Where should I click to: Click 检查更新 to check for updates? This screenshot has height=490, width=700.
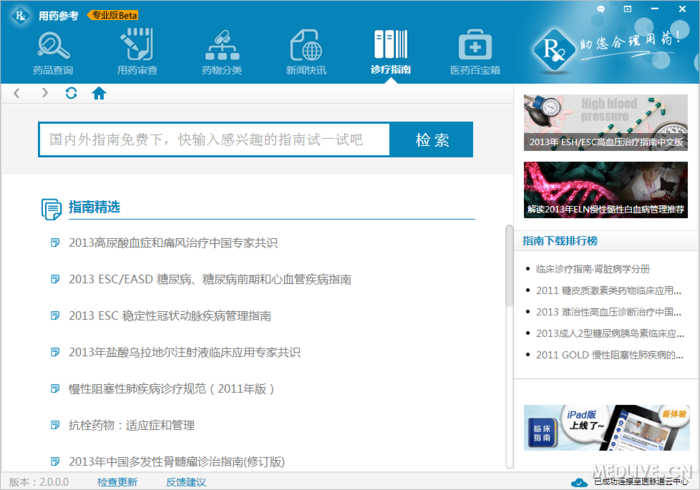117,482
